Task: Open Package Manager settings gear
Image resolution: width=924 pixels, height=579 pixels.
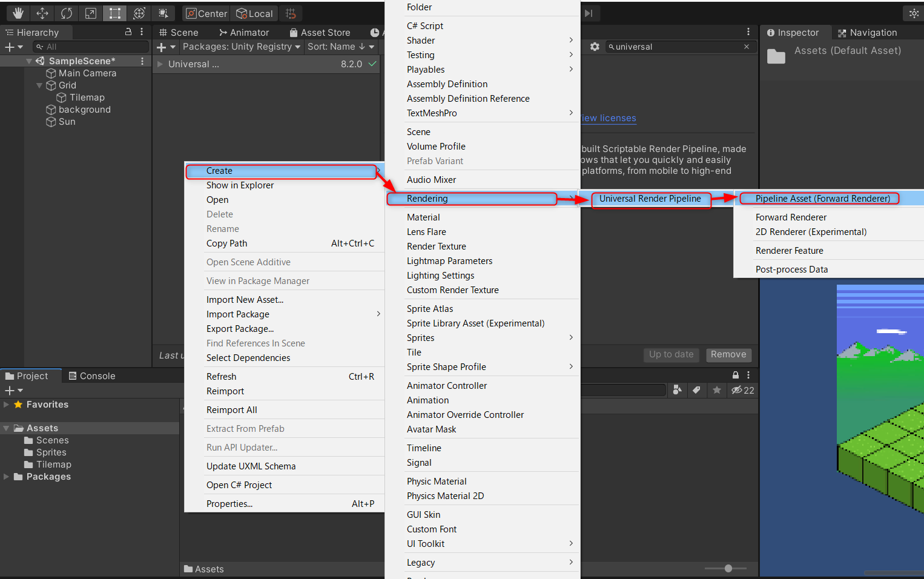Action: point(595,47)
